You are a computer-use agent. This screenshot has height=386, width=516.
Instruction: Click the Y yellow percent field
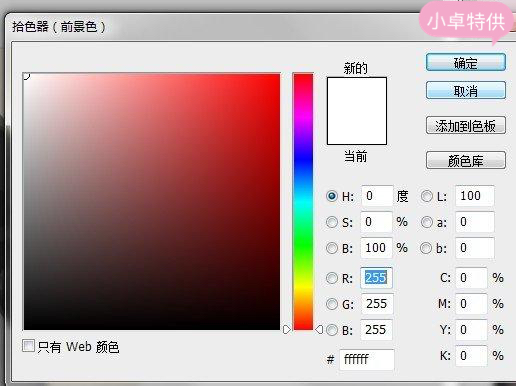pyautogui.click(x=471, y=330)
